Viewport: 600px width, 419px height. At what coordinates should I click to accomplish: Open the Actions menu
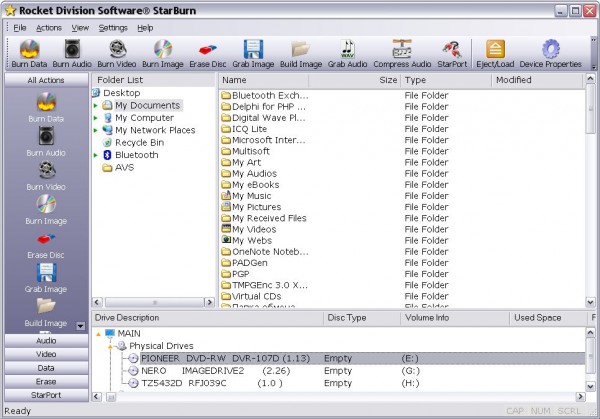(x=49, y=27)
